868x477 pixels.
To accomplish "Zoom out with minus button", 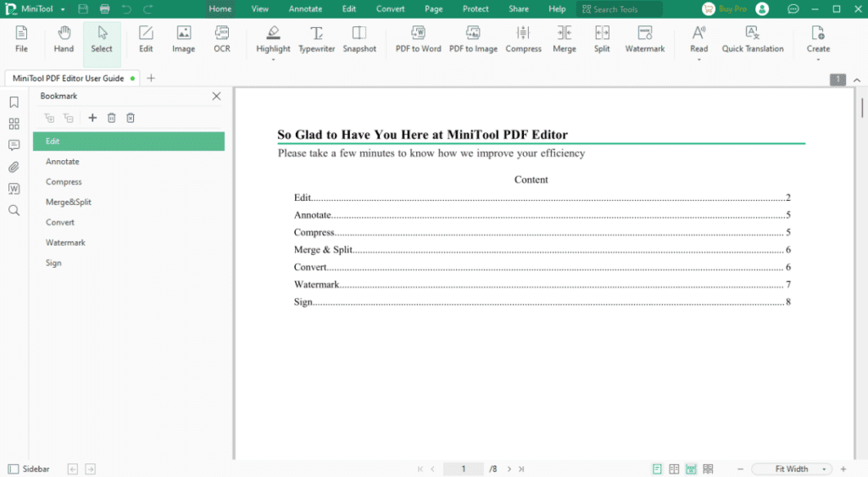I will click(x=740, y=469).
